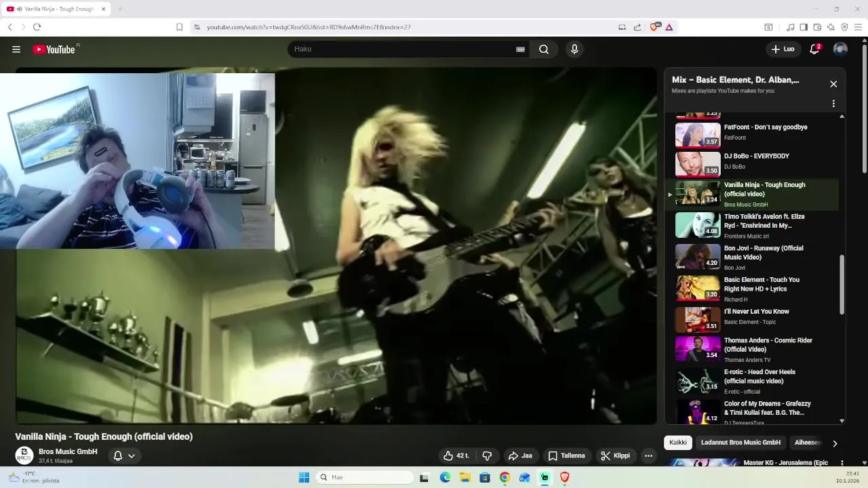The width and height of the screenshot is (868, 488).
Task: Play Bon Jovi - Runaway from the mix
Action: [751, 258]
